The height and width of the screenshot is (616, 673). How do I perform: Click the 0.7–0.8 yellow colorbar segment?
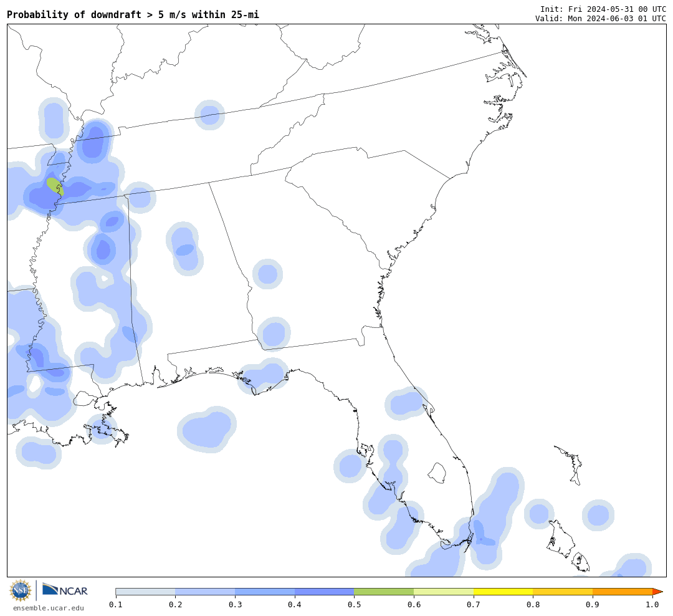click(x=503, y=592)
